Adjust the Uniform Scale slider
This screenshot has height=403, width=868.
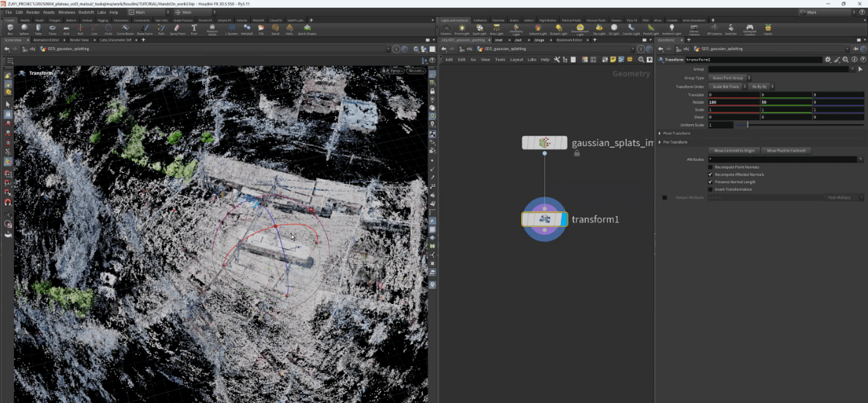(747, 125)
